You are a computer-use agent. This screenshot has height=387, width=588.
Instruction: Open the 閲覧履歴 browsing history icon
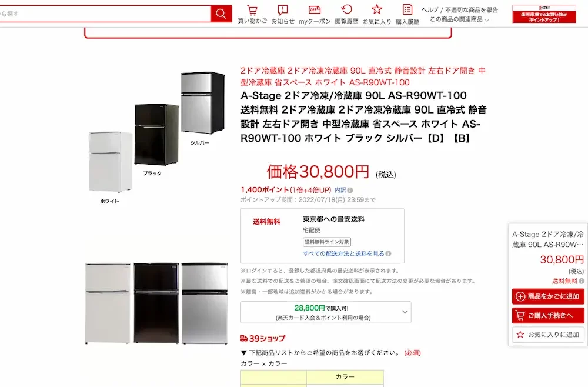(x=346, y=14)
